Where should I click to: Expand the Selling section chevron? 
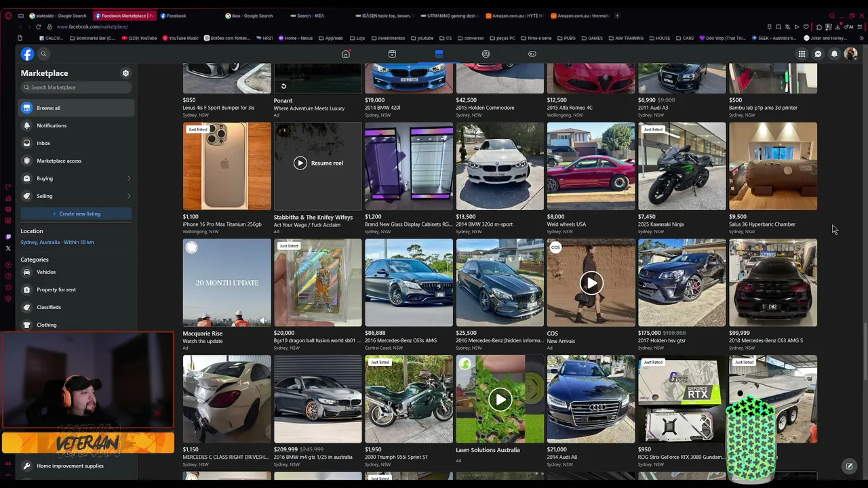coord(129,196)
